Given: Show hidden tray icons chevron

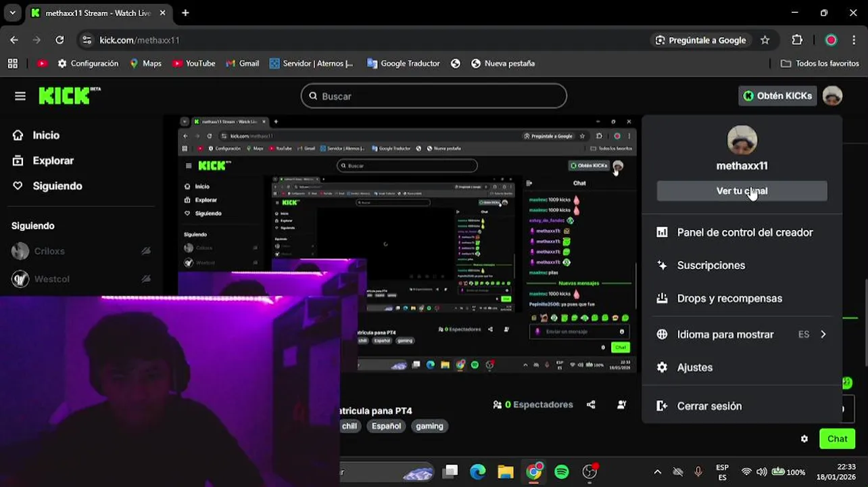Looking at the screenshot, I should [657, 472].
